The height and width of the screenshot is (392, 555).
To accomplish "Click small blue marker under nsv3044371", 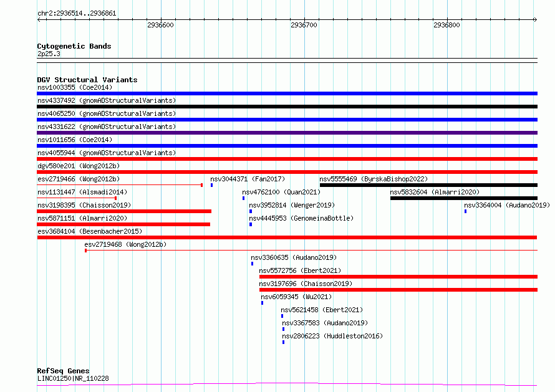I will point(211,185).
